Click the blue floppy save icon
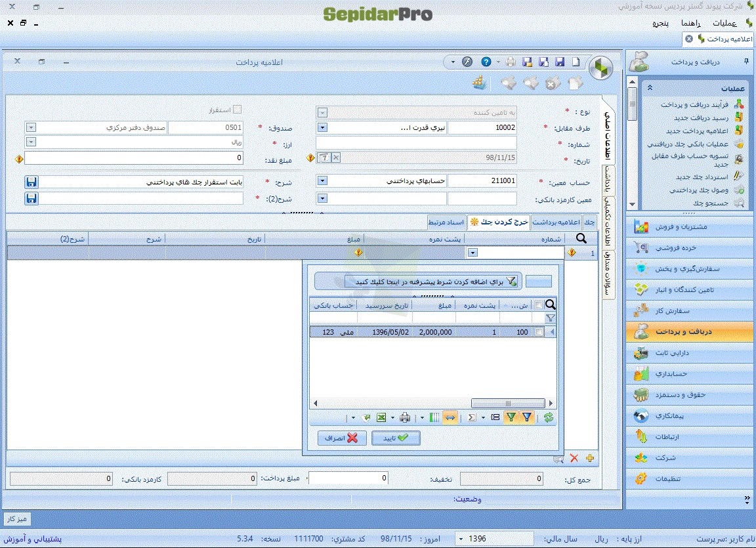This screenshot has height=548, width=756. [560, 62]
